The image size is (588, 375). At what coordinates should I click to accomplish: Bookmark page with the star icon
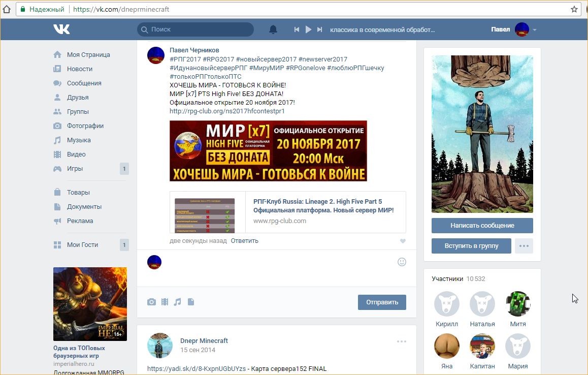point(574,9)
